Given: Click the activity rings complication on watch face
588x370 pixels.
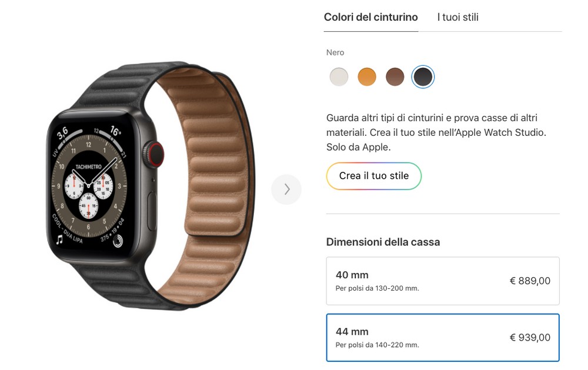Looking at the screenshot, I should tap(118, 241).
